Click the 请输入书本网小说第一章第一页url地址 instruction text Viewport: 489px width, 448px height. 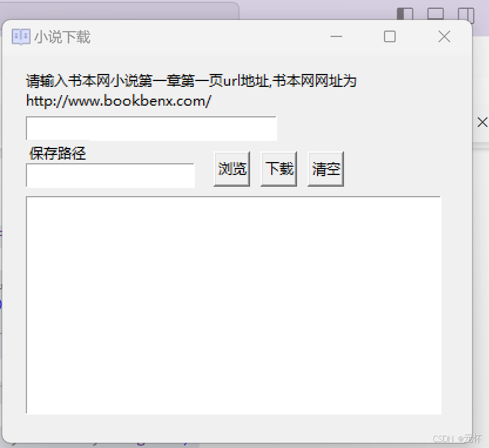tap(149, 81)
